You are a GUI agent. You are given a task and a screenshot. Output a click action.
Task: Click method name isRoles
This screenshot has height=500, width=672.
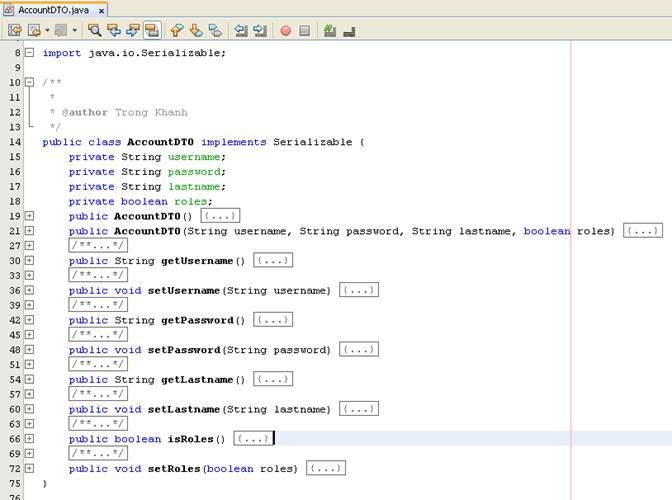190,439
